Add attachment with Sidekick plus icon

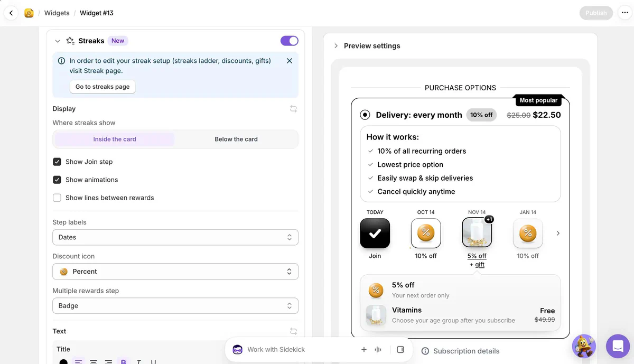363,349
